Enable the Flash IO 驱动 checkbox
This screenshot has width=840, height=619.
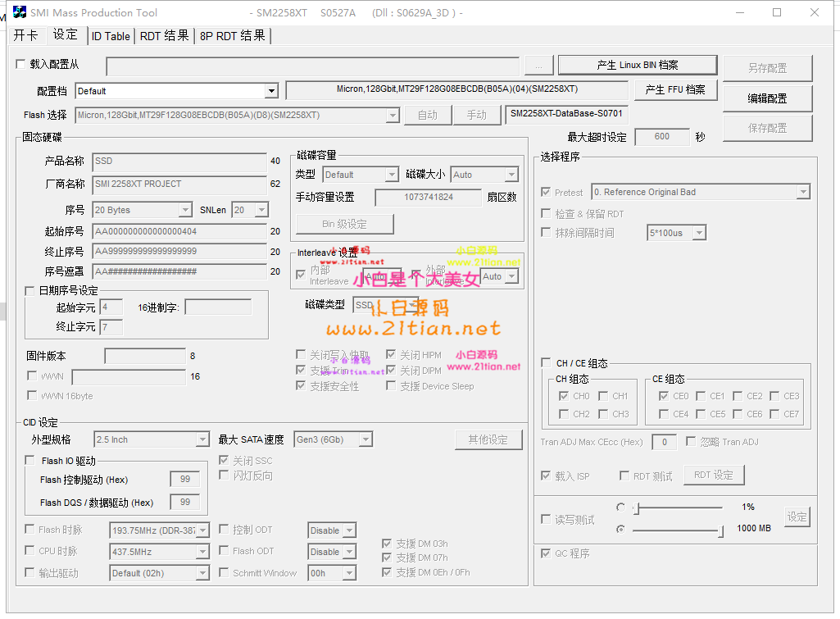(x=30, y=461)
